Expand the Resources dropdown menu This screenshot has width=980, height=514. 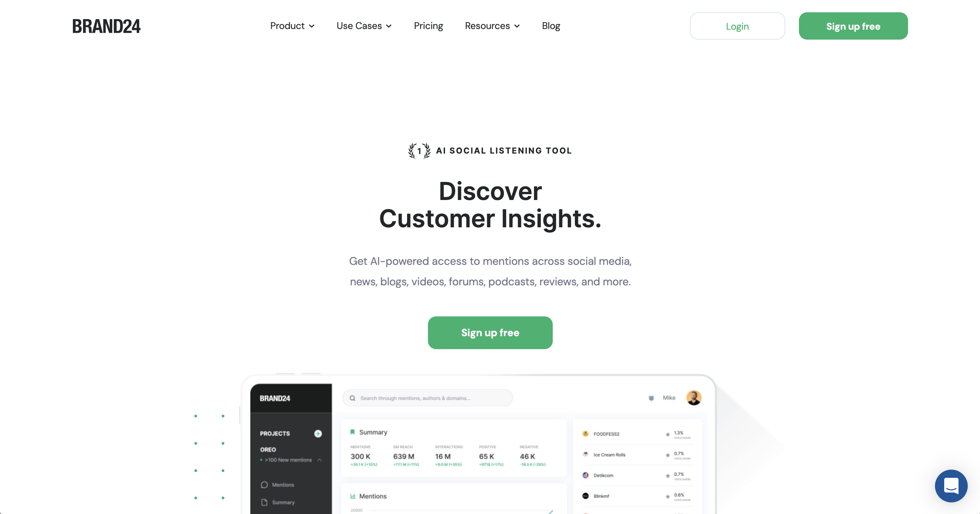pos(493,26)
